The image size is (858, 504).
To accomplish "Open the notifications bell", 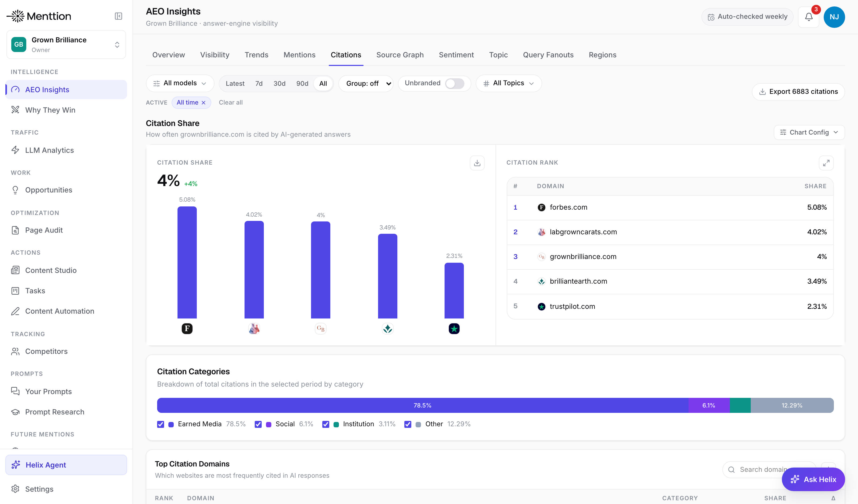I will (x=809, y=17).
